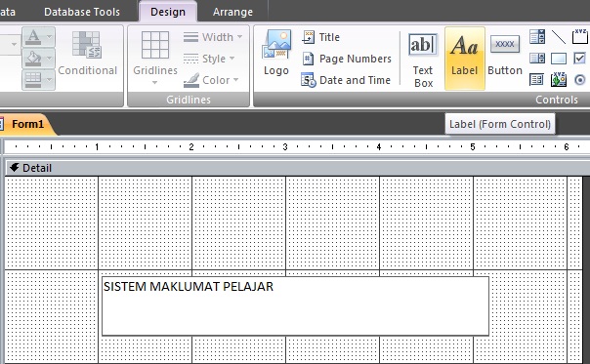
Task: Click the Title icon in Controls
Action: coord(308,37)
